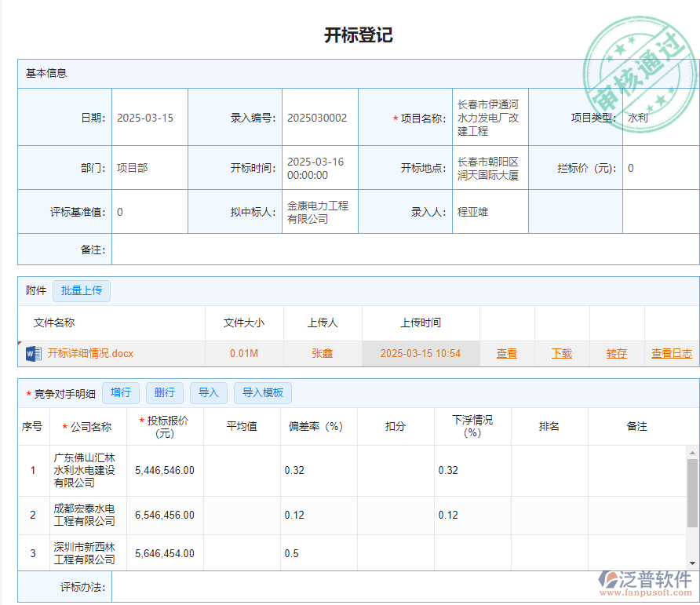Open 导入模板 import template
The image size is (700, 605).
click(x=263, y=392)
